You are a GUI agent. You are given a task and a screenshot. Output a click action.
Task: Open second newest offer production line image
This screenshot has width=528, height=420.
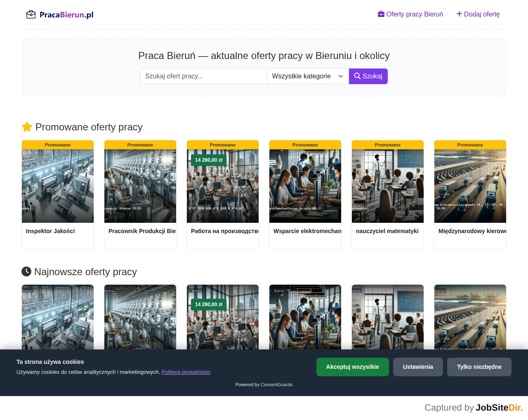coord(140,317)
